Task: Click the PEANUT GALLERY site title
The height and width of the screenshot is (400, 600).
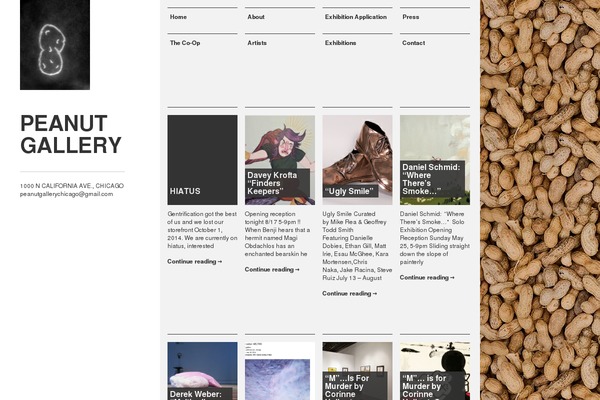Action: tap(71, 134)
